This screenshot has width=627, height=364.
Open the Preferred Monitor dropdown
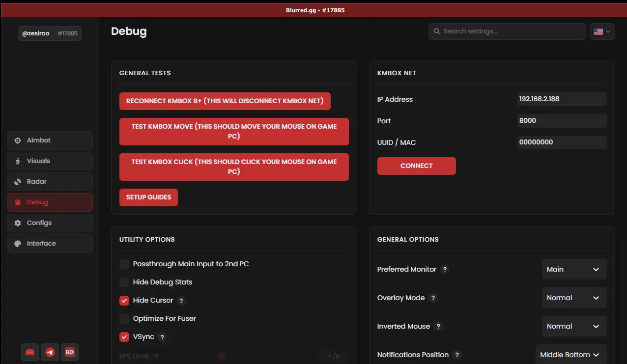[574, 270]
